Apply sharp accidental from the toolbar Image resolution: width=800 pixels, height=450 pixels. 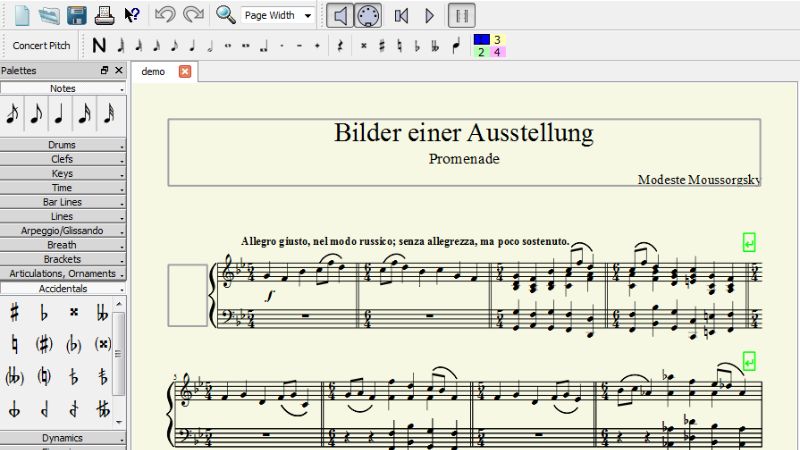coord(382,46)
